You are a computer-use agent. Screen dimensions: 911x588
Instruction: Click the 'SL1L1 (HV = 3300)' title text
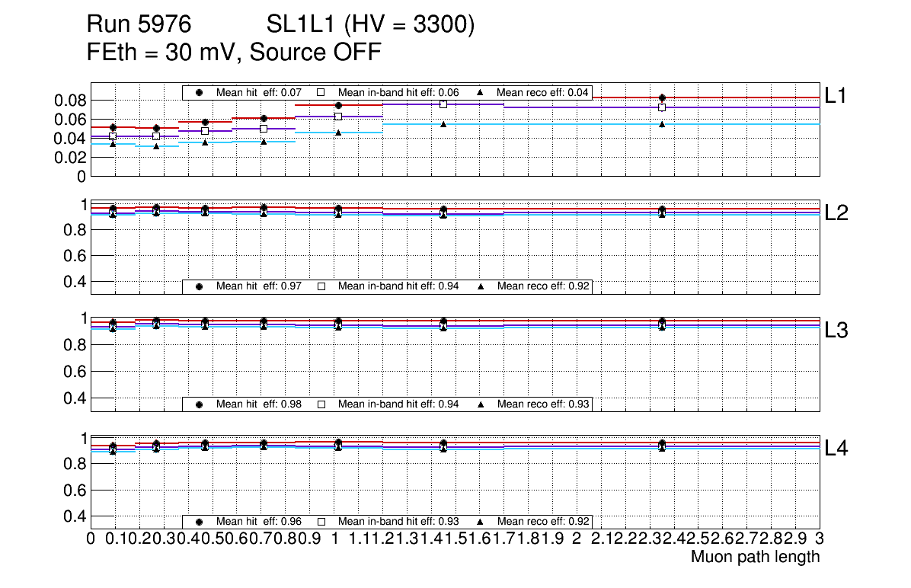click(370, 26)
